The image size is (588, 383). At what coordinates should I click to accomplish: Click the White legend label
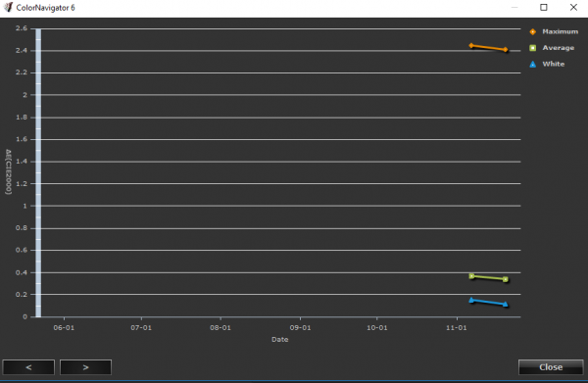pyautogui.click(x=553, y=64)
